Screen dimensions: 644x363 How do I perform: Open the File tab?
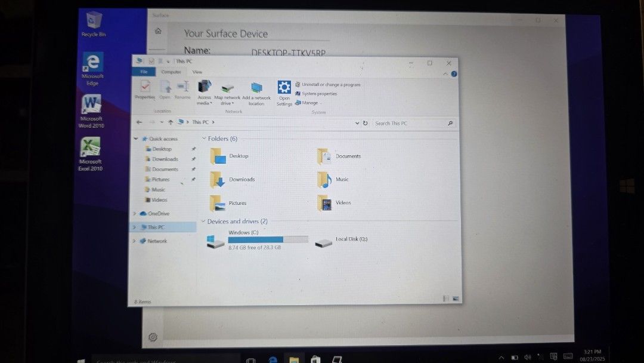(144, 72)
